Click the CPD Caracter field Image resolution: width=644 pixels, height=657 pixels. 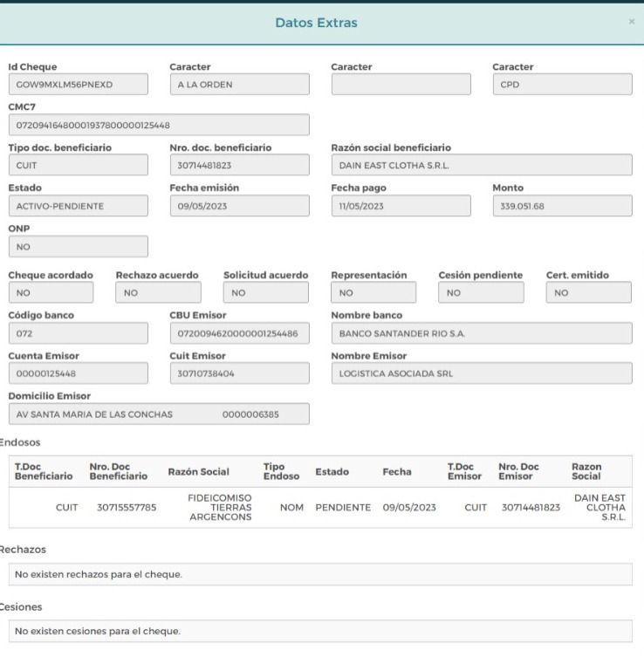(x=562, y=85)
